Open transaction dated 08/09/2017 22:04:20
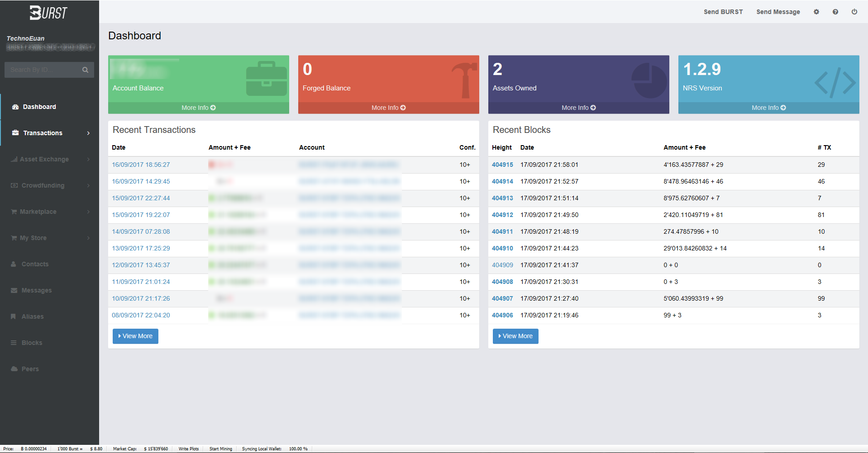This screenshot has height=453, width=868. coord(141,315)
